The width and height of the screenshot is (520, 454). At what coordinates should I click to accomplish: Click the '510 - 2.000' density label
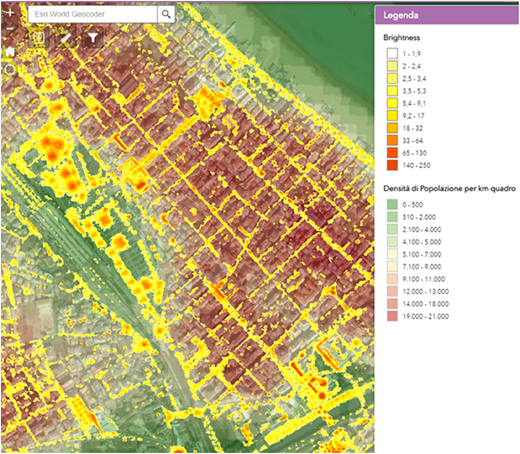(x=419, y=217)
